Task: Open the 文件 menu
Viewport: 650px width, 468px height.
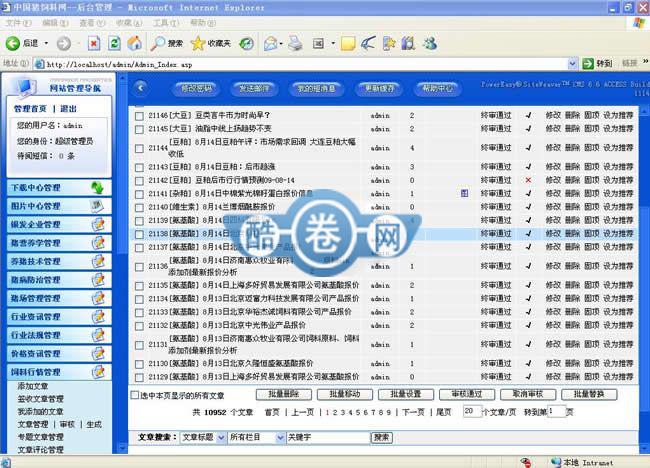Action: (18, 23)
